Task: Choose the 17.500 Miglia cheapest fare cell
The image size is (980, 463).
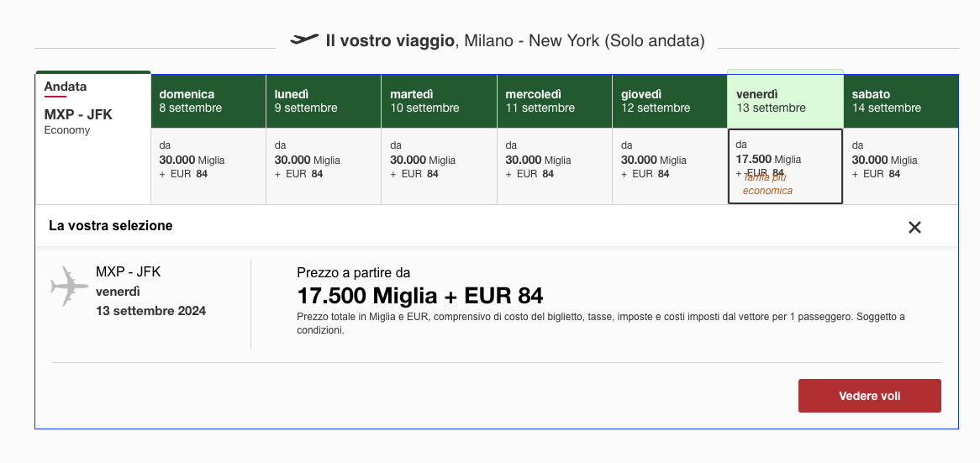Action: click(x=786, y=166)
